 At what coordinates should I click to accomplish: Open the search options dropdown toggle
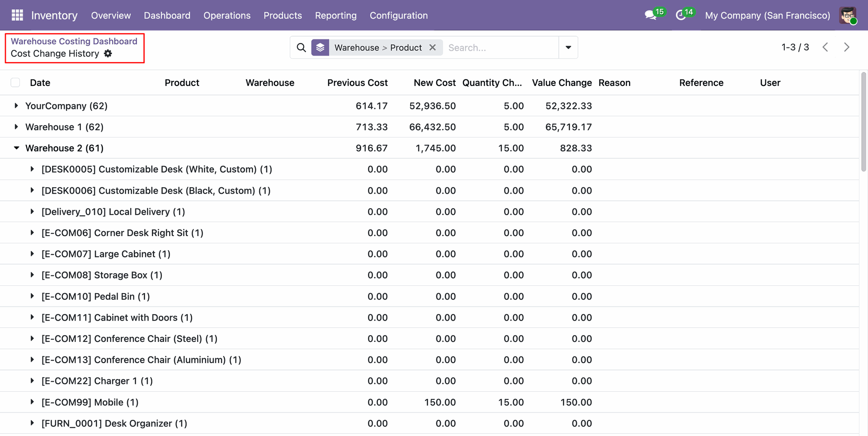(568, 47)
